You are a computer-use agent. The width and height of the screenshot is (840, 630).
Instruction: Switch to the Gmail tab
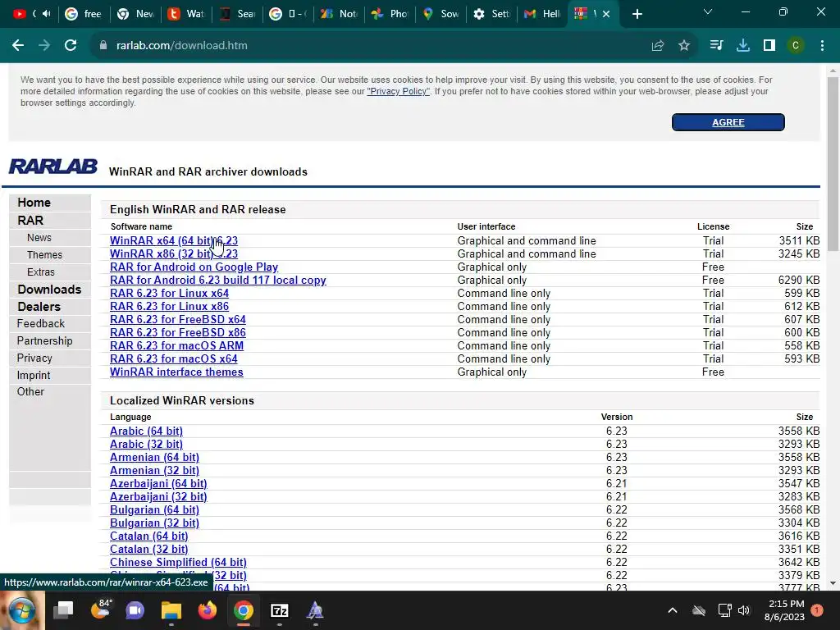click(x=542, y=14)
